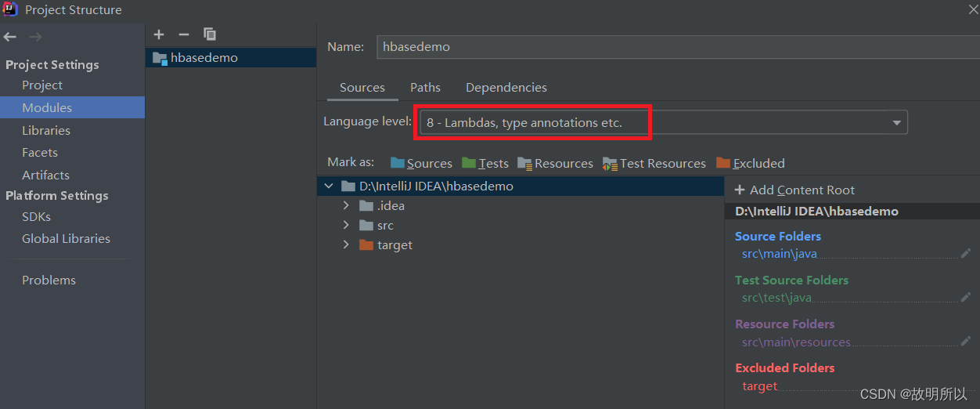Expand the src folder
Image resolution: width=980 pixels, height=409 pixels.
tap(346, 225)
